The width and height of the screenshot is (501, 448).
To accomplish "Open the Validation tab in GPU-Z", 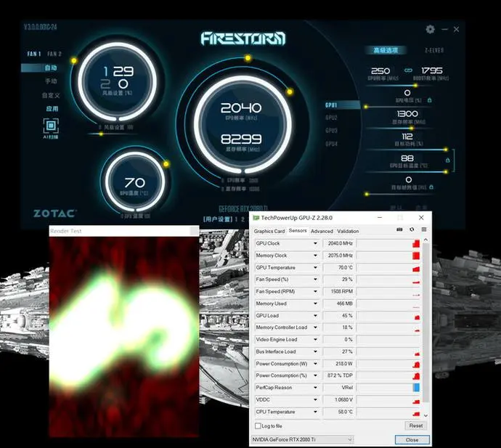I will point(348,231).
